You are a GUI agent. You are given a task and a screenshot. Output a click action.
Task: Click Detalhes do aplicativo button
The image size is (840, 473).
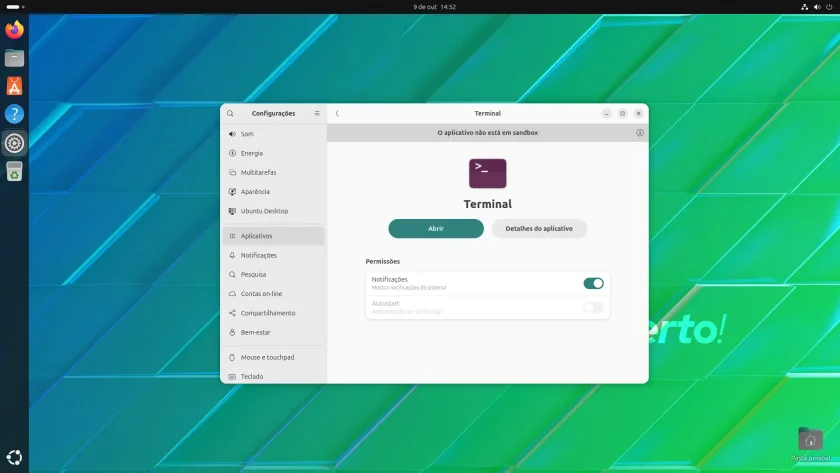[x=539, y=229]
